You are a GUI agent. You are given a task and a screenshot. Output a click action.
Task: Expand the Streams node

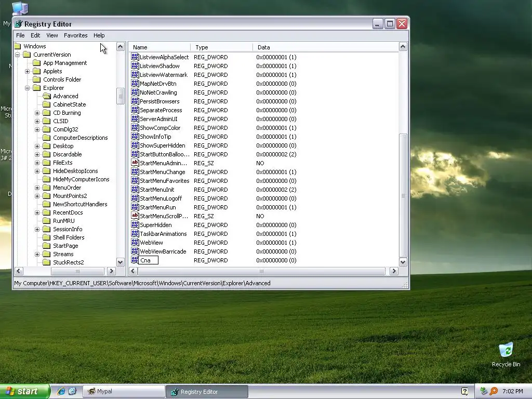pos(37,254)
